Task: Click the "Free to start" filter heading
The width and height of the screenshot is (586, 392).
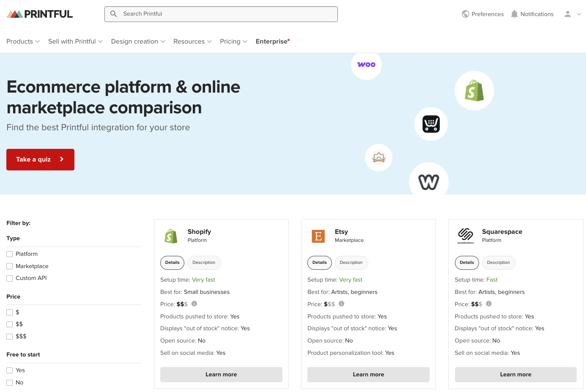Action: point(23,355)
